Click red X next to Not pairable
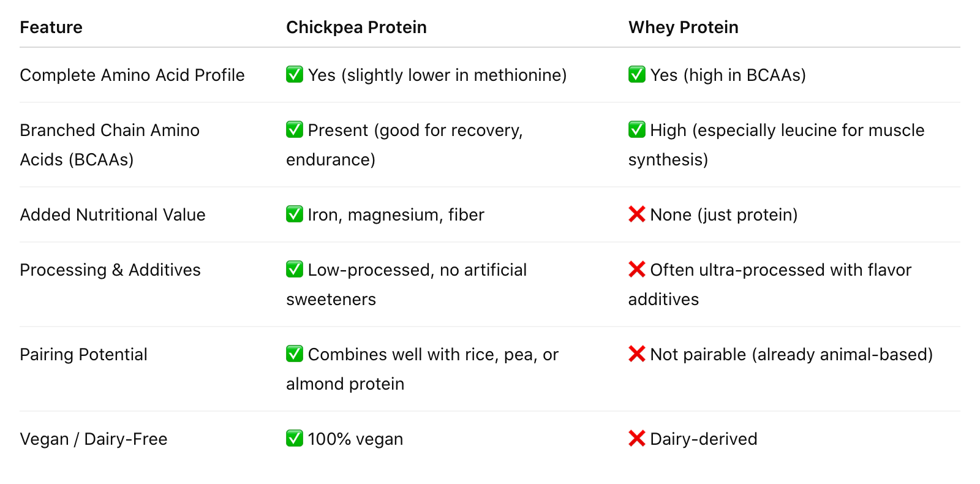This screenshot has width=980, height=484. click(x=637, y=354)
